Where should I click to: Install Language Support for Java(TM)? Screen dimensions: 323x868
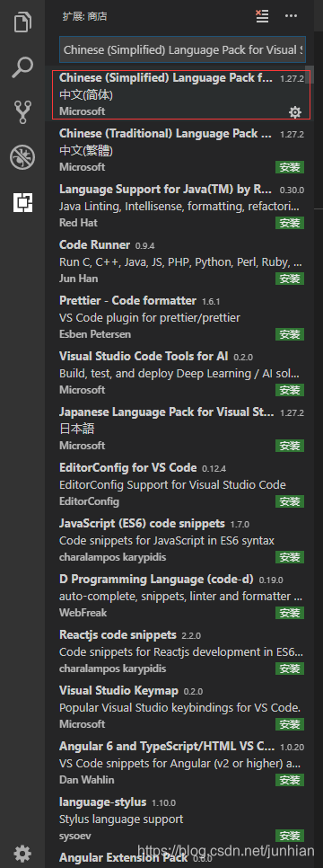pyautogui.click(x=290, y=223)
